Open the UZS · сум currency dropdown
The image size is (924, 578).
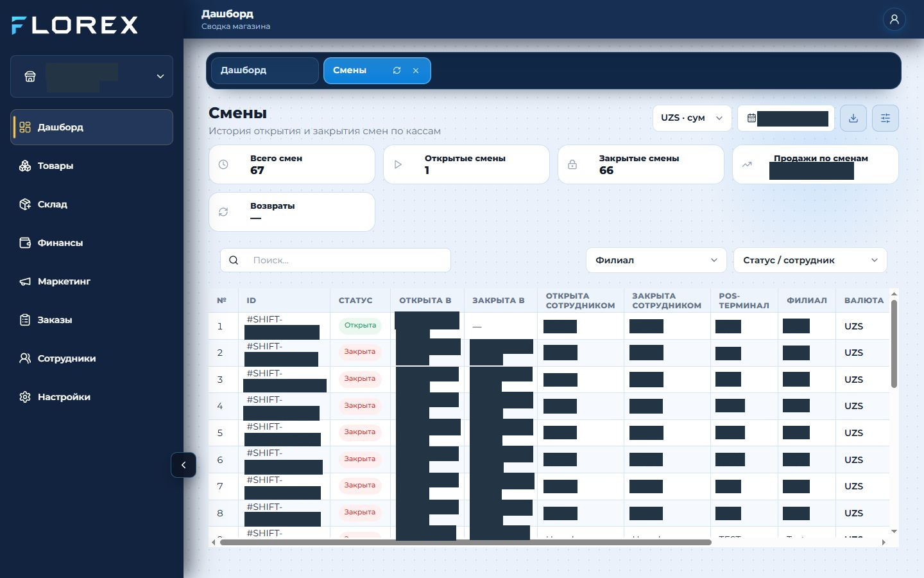coord(692,118)
